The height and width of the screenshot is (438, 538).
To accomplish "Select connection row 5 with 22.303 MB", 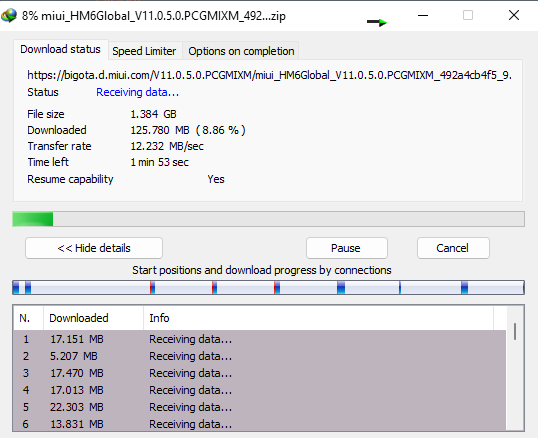I will (260, 407).
